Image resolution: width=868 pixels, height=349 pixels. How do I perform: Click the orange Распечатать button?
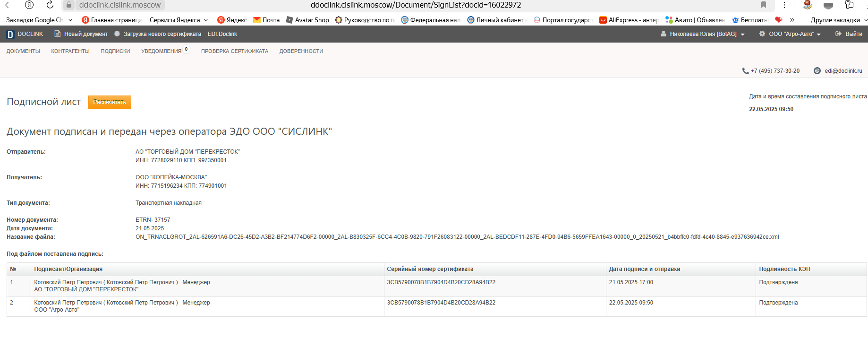[x=110, y=102]
